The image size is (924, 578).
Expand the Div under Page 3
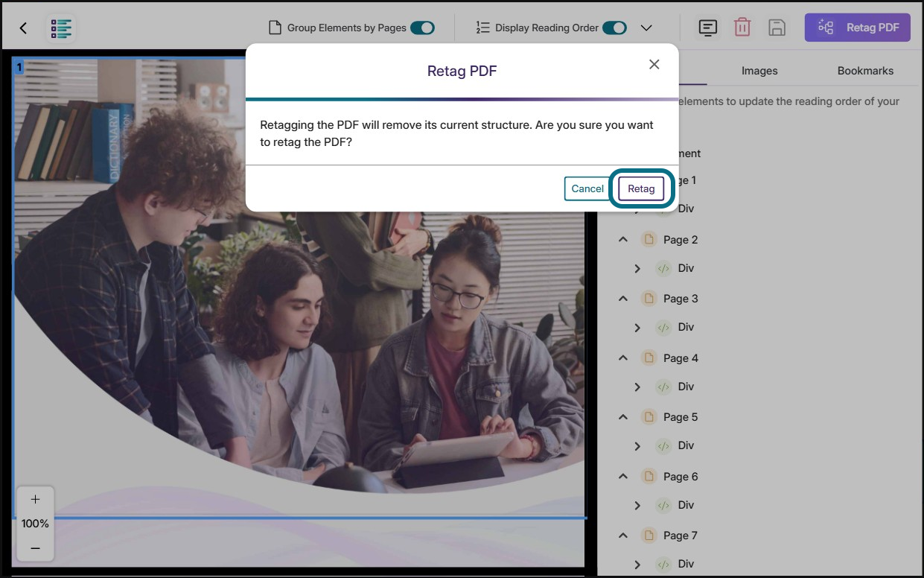tap(637, 328)
